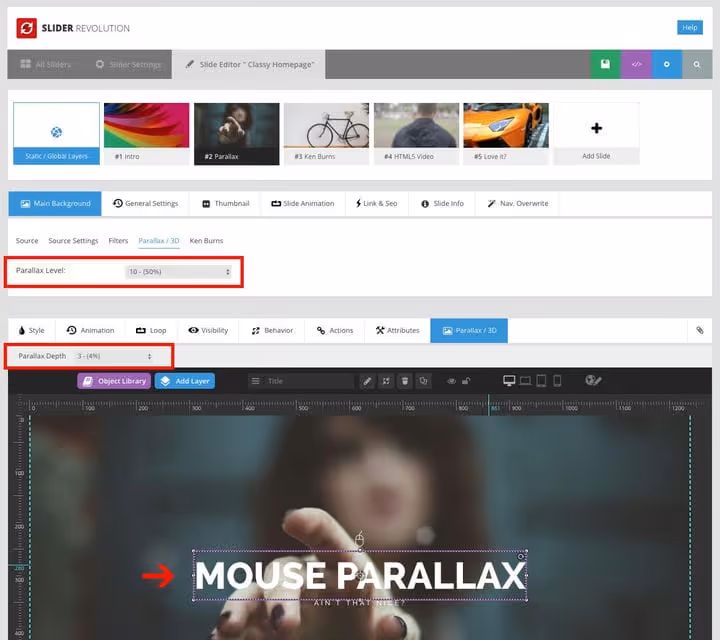Image resolution: width=720 pixels, height=640 pixels.
Task: Open the Nav. Overwrite tab
Action: click(518, 203)
